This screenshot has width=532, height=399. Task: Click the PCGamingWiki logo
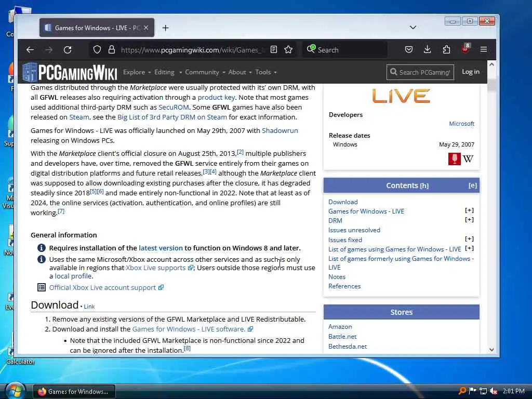(x=70, y=72)
